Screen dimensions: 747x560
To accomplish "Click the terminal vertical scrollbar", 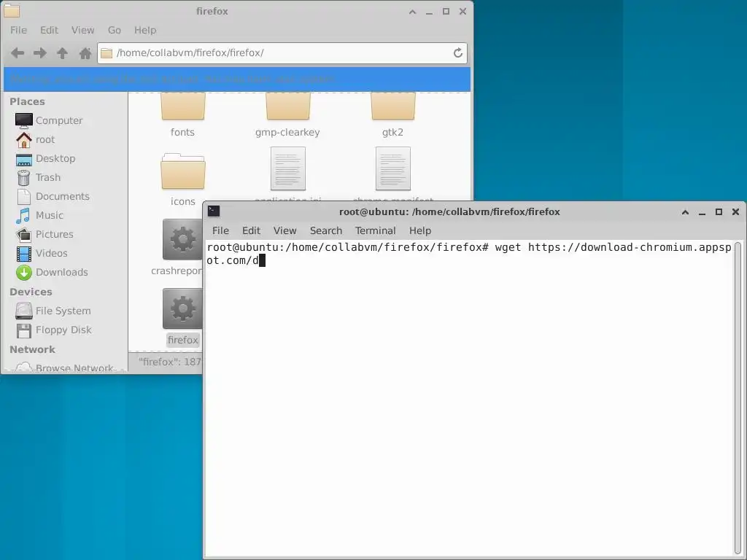I will click(738, 397).
